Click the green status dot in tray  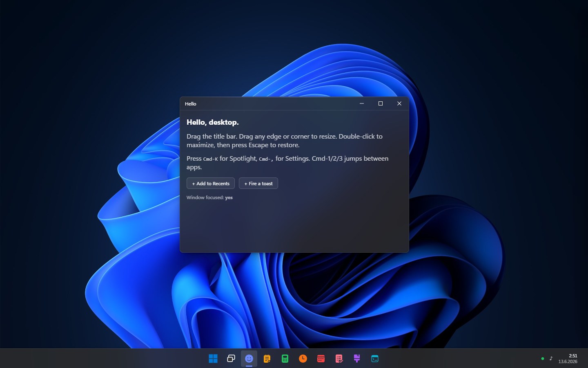click(543, 359)
